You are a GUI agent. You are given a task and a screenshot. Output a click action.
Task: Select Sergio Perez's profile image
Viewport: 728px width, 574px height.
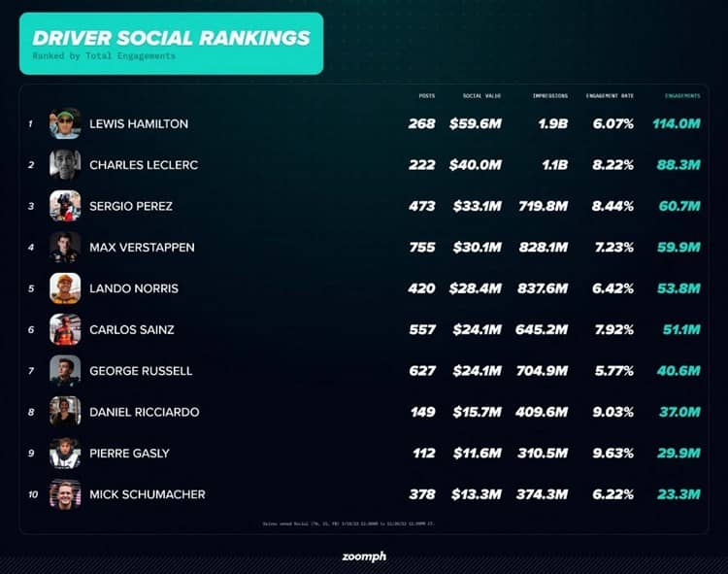(65, 206)
